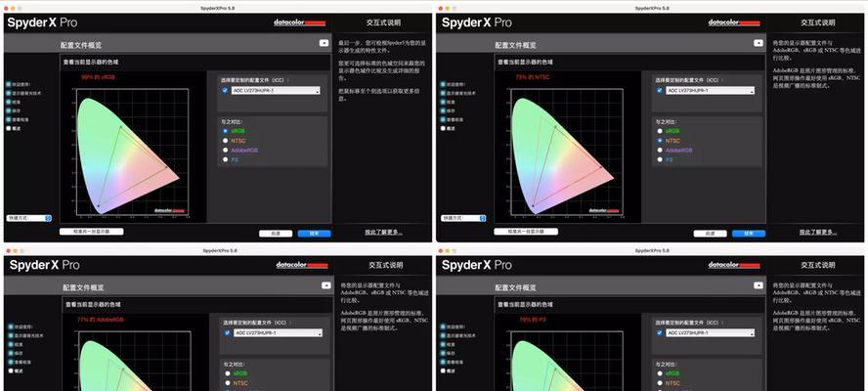
Task: Click 显示器背光技术 step icon in 79% P3 window
Action: click(443, 335)
